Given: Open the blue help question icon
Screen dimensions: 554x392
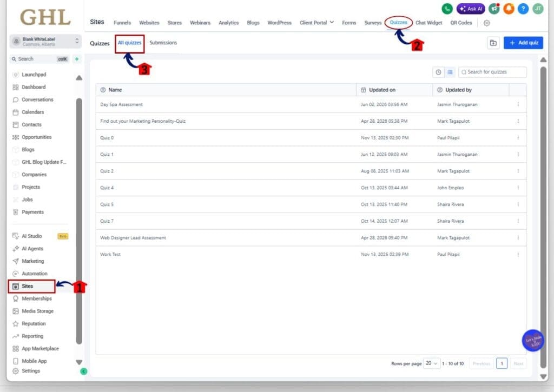Looking at the screenshot, I should pyautogui.click(x=523, y=9).
